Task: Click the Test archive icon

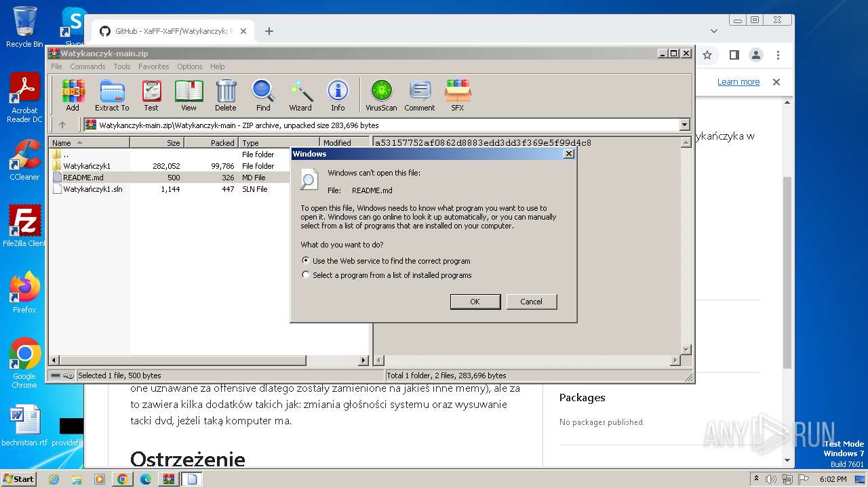Action: [x=151, y=95]
